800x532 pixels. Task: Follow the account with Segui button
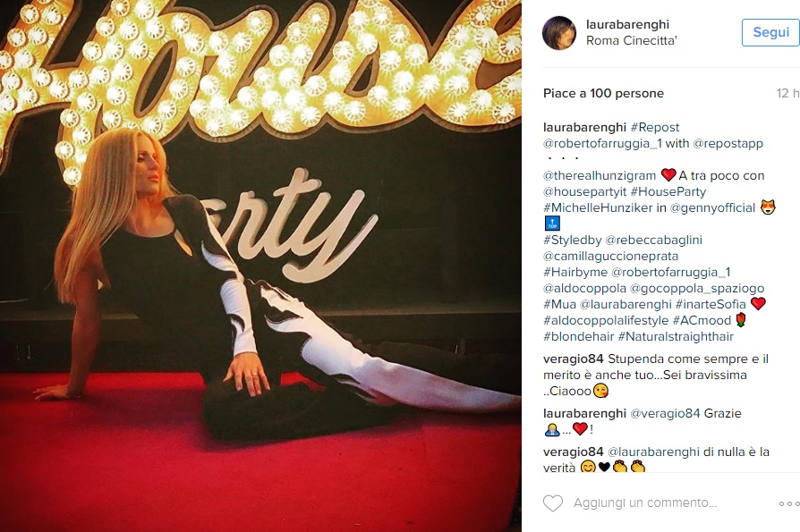pos(770,32)
